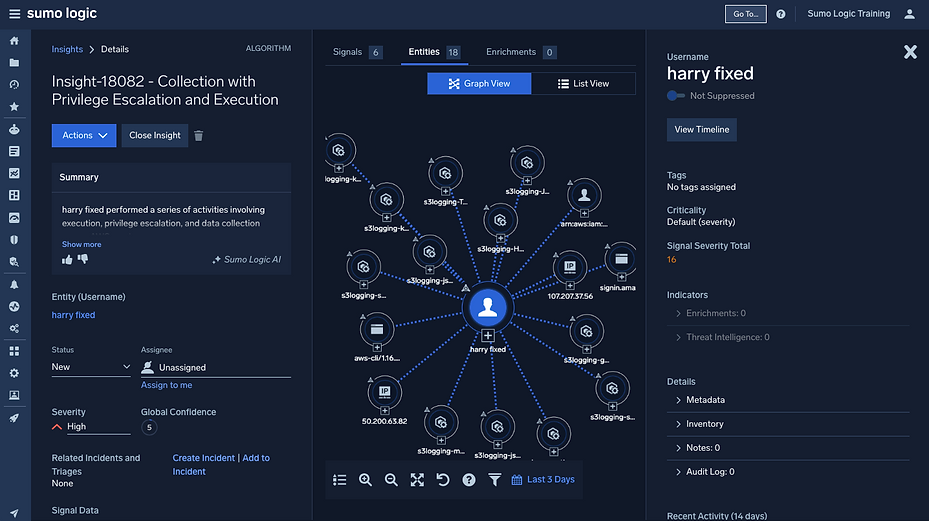Open the settings gear sidebar icon
The image size is (929, 521).
click(x=14, y=373)
